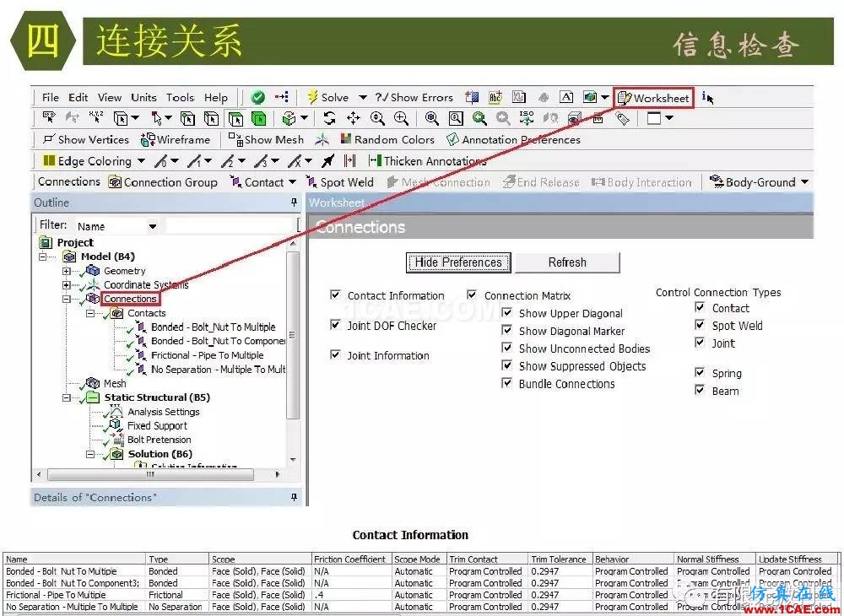Image resolution: width=844 pixels, height=616 pixels.
Task: Toggle the Beam connection type checkbox
Action: [x=700, y=390]
